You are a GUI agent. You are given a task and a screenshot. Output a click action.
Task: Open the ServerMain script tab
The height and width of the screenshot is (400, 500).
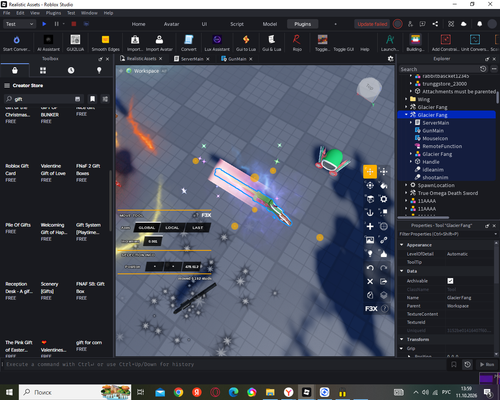(x=191, y=59)
